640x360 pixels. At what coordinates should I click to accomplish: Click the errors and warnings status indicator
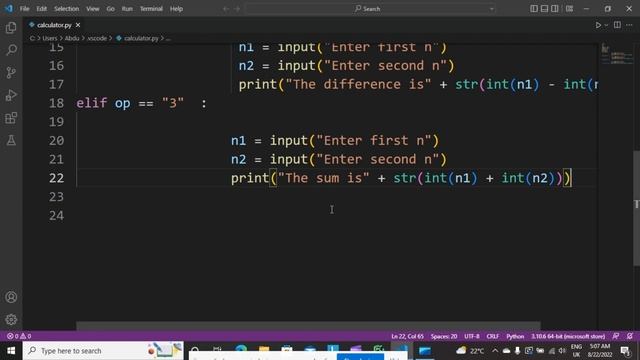(x=19, y=336)
